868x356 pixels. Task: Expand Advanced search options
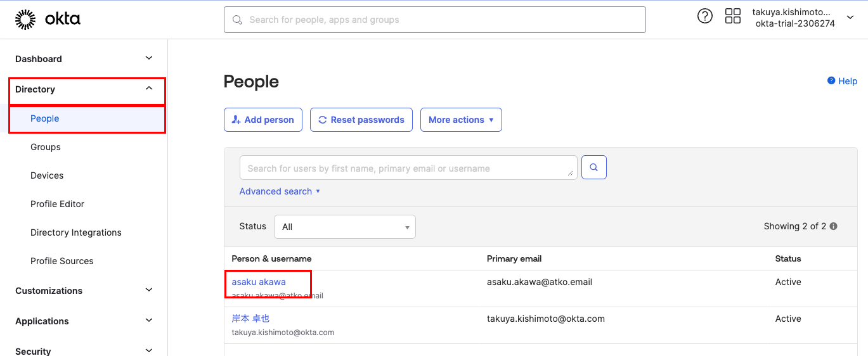pyautogui.click(x=280, y=191)
